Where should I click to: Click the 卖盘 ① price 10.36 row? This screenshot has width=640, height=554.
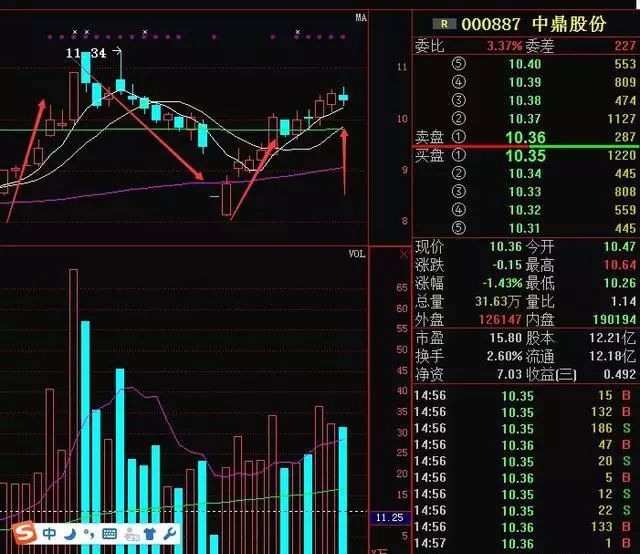[x=525, y=137]
